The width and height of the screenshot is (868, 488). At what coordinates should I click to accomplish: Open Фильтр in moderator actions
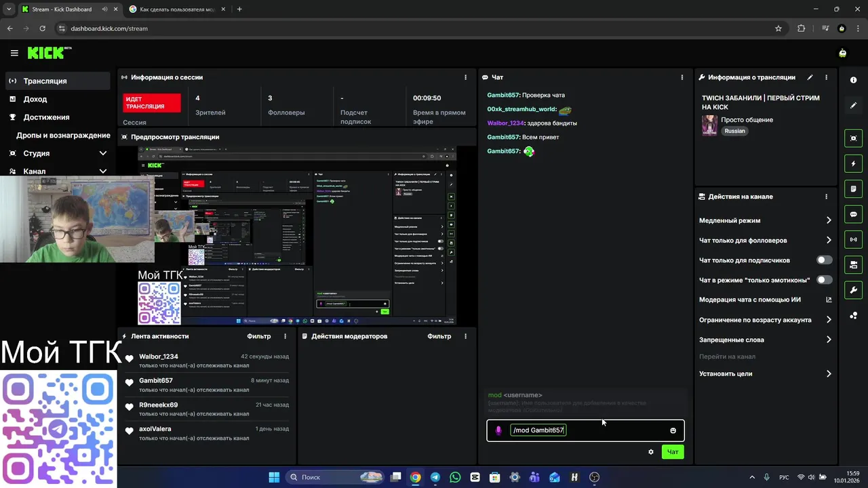439,336
